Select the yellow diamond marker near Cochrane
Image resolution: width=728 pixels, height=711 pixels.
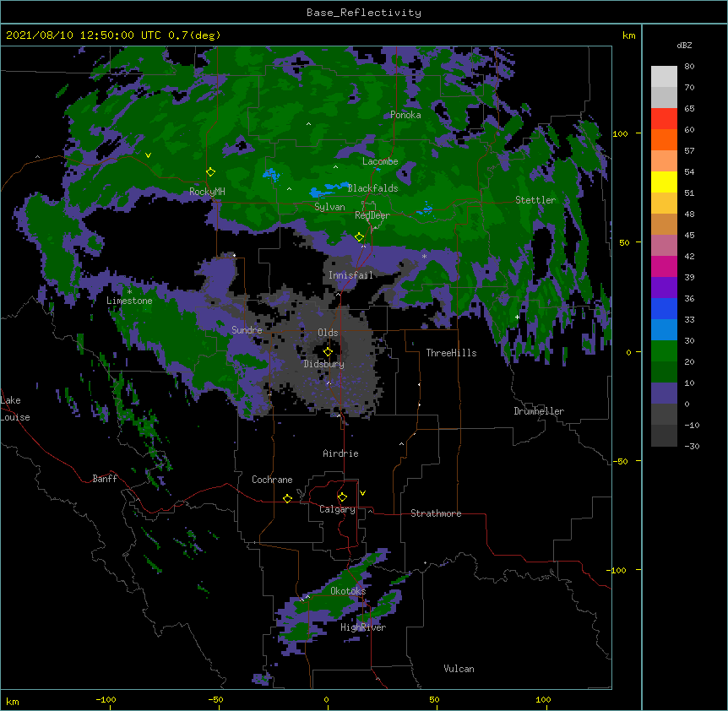pos(287,498)
